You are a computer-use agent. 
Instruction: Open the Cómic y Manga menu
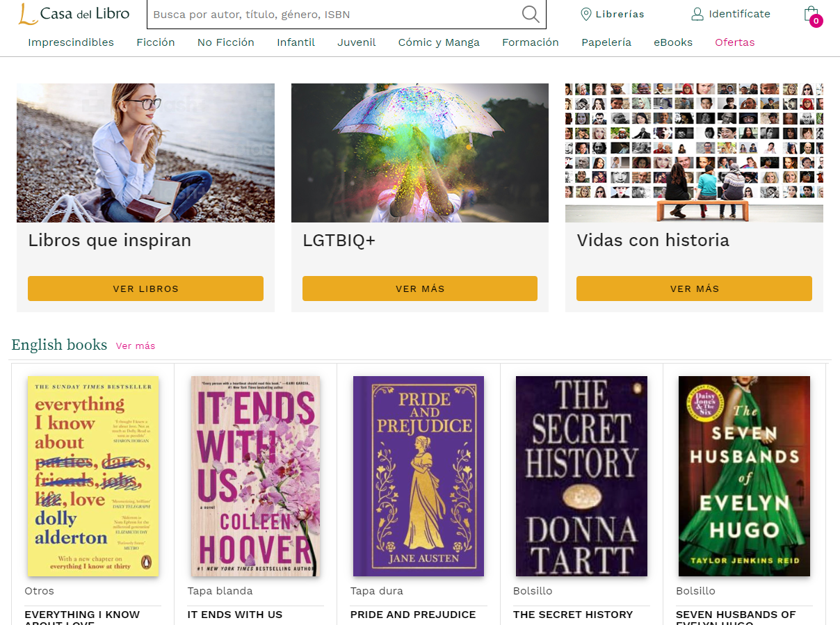coord(439,42)
